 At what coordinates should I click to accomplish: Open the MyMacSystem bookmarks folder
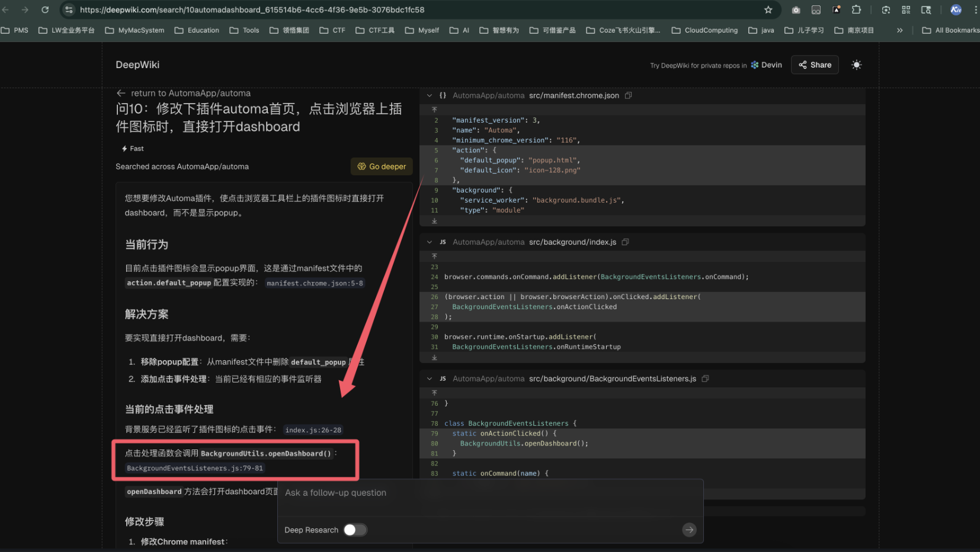[134, 30]
